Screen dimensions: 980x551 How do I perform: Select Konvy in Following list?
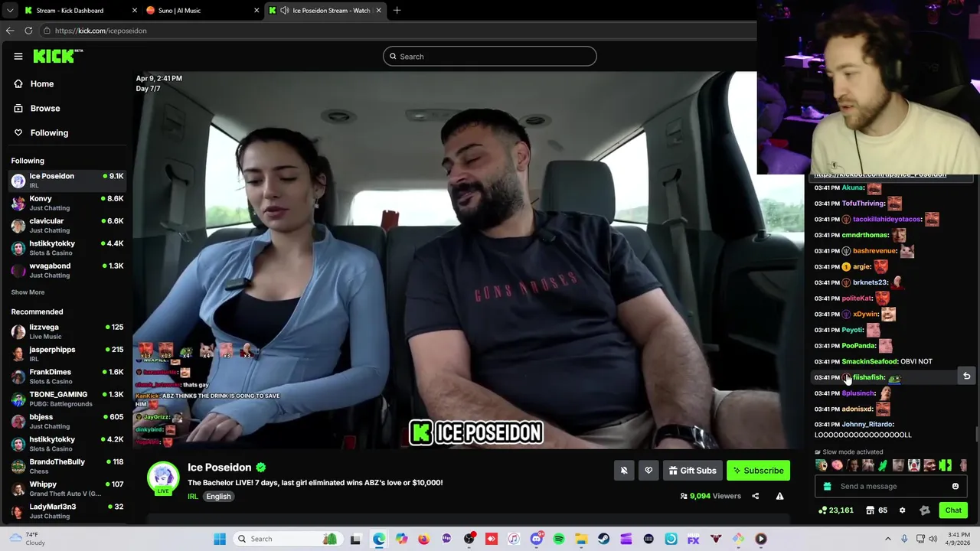[67, 203]
